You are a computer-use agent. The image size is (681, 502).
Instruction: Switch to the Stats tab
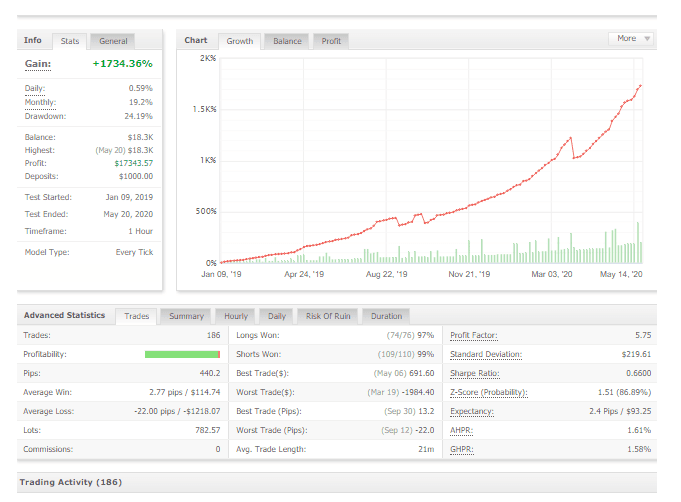[69, 41]
